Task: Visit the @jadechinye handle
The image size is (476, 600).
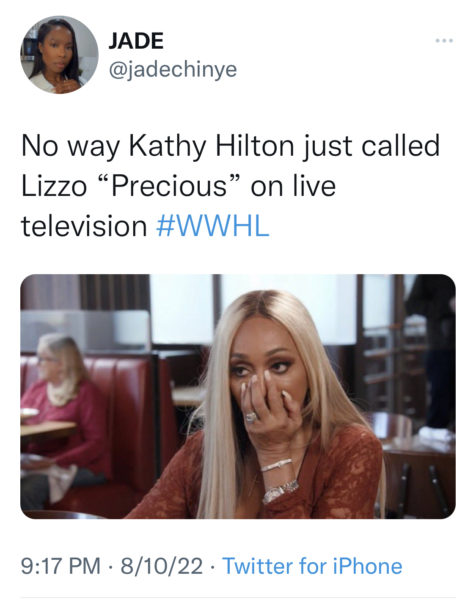Action: point(173,70)
